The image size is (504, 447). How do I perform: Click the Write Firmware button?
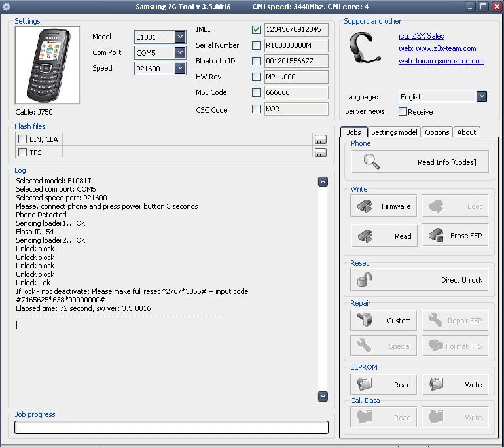click(x=384, y=206)
